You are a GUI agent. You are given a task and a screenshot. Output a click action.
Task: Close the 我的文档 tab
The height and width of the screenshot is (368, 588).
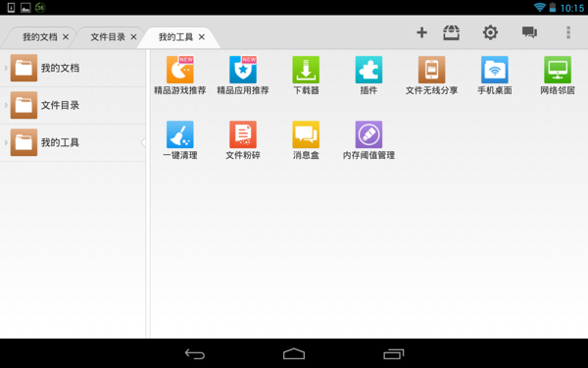66,37
